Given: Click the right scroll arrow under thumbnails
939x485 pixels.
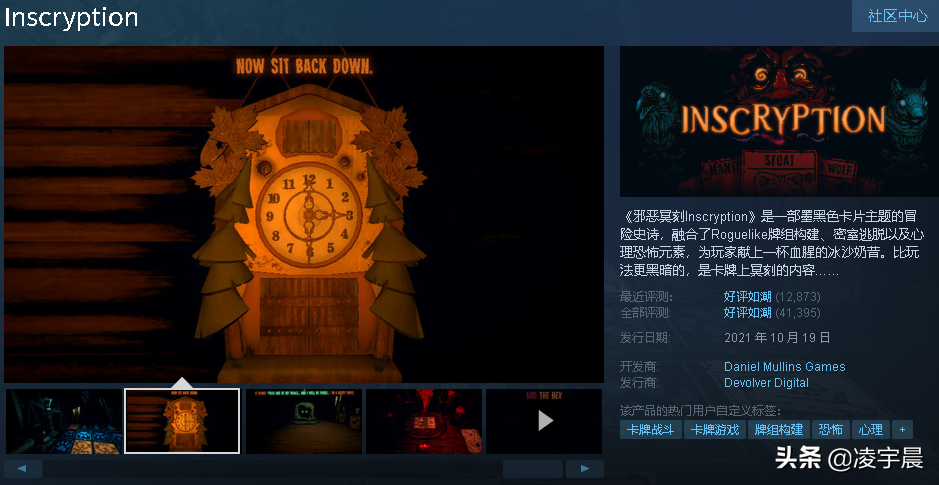Looking at the screenshot, I should (x=584, y=469).
